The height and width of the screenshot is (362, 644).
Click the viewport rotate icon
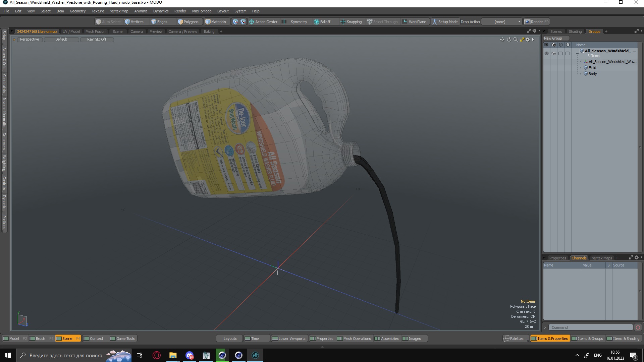(x=509, y=40)
